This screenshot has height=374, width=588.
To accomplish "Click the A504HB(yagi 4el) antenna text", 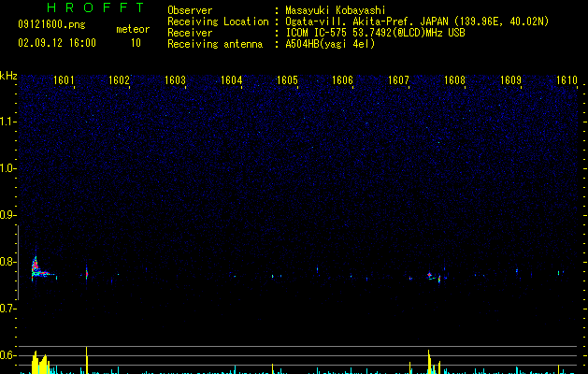I will pyautogui.click(x=330, y=44).
